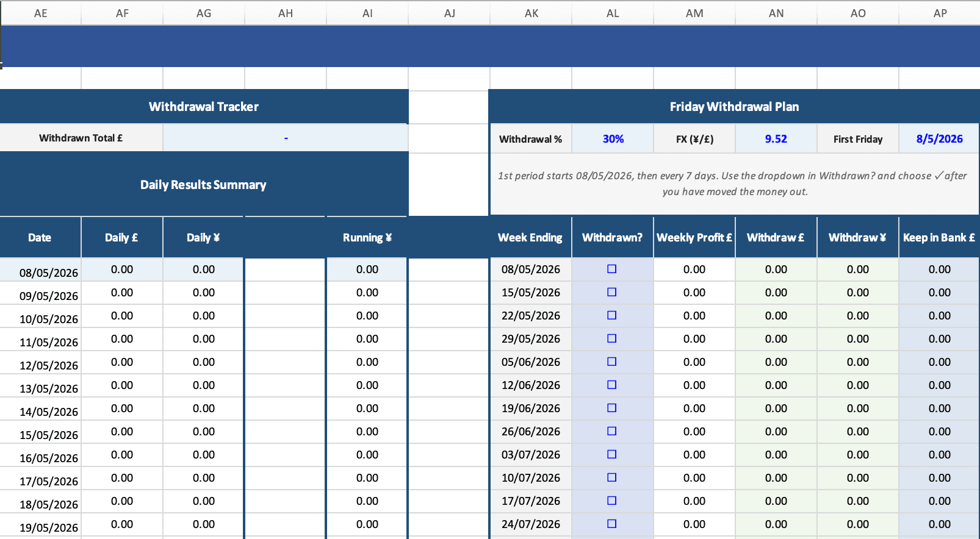This screenshot has width=980, height=539.
Task: Click the Daily Results Summary heading
Action: pos(204,185)
